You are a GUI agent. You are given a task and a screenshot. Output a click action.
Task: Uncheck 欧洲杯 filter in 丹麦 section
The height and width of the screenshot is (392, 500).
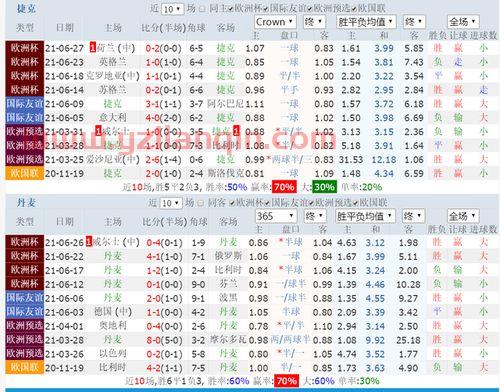click(x=232, y=203)
